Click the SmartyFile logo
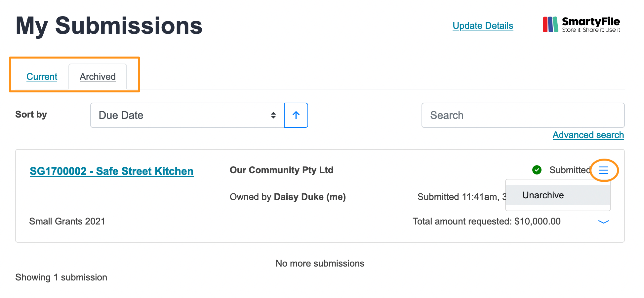This screenshot has width=644, height=298. 582,25
